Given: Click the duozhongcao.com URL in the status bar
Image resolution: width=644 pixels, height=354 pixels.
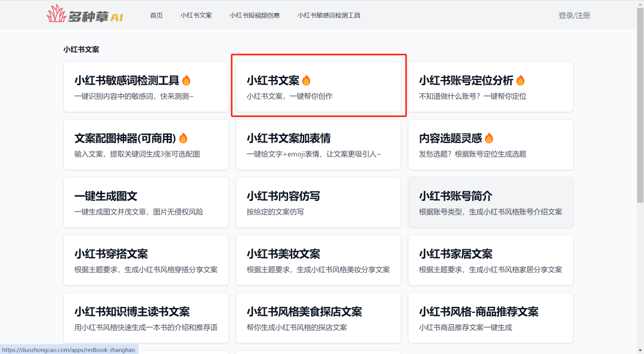Looking at the screenshot, I should click(67, 350).
